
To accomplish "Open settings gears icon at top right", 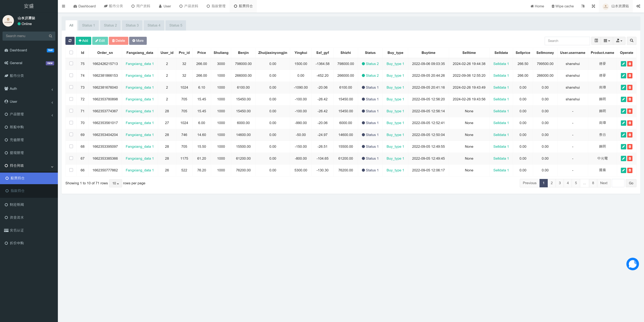I will click(x=638, y=6).
